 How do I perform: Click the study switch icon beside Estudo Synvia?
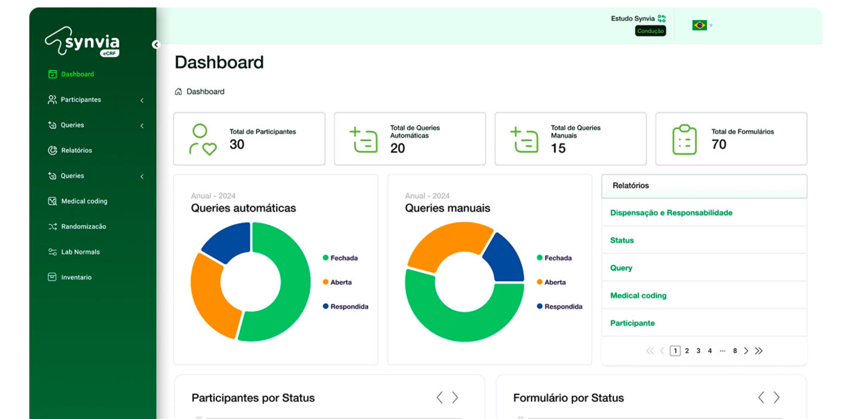661,19
